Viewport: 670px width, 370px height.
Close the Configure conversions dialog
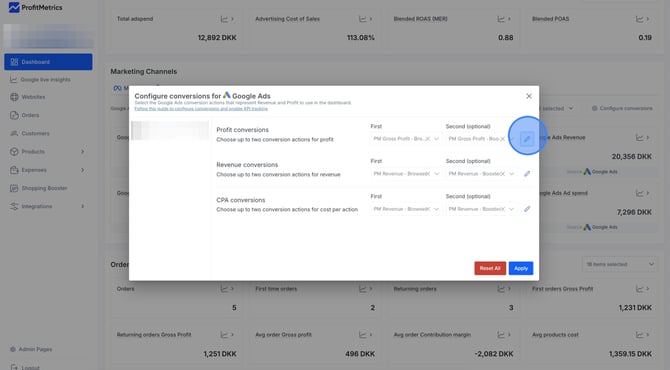[529, 96]
